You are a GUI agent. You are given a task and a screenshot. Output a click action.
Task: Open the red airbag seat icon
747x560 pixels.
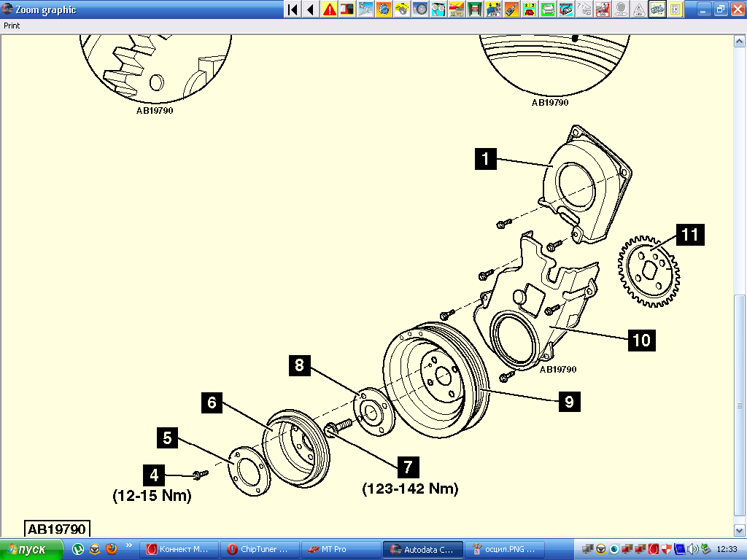(x=602, y=9)
